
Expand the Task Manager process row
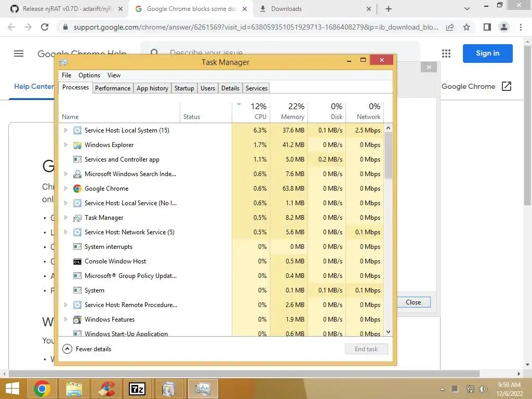click(65, 218)
